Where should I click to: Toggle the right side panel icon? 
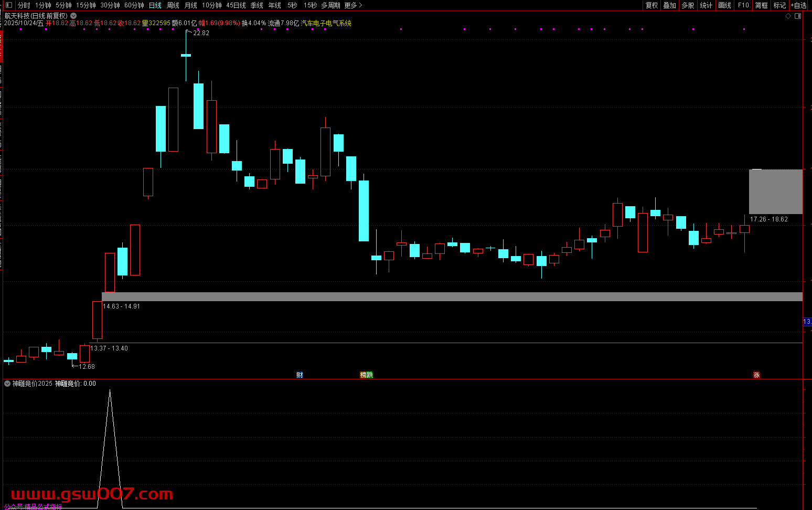coord(798,16)
